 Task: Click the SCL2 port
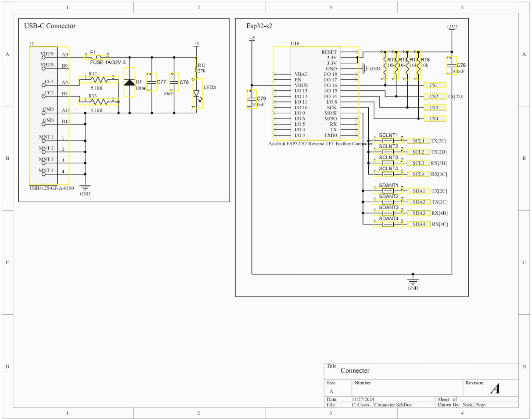[x=419, y=152]
